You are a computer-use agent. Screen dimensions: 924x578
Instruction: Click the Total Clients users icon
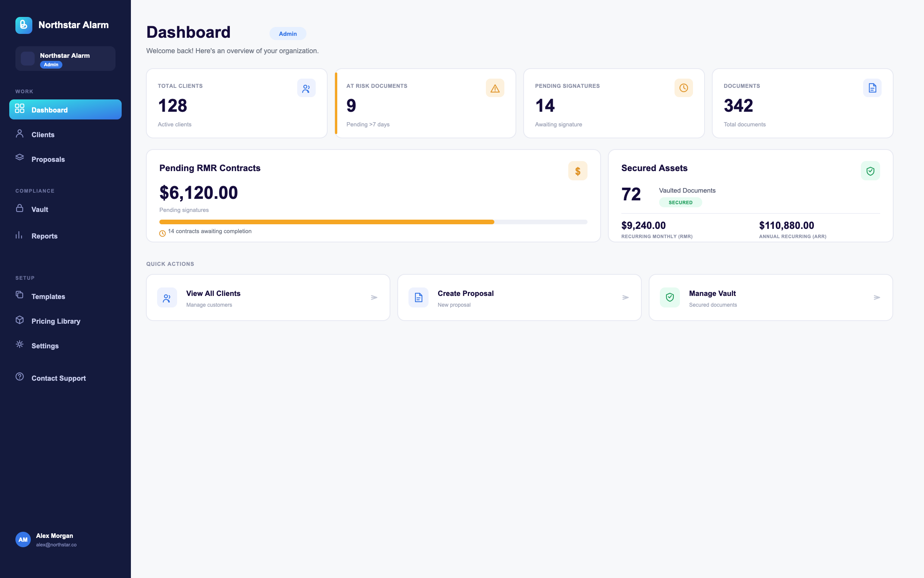(x=306, y=88)
